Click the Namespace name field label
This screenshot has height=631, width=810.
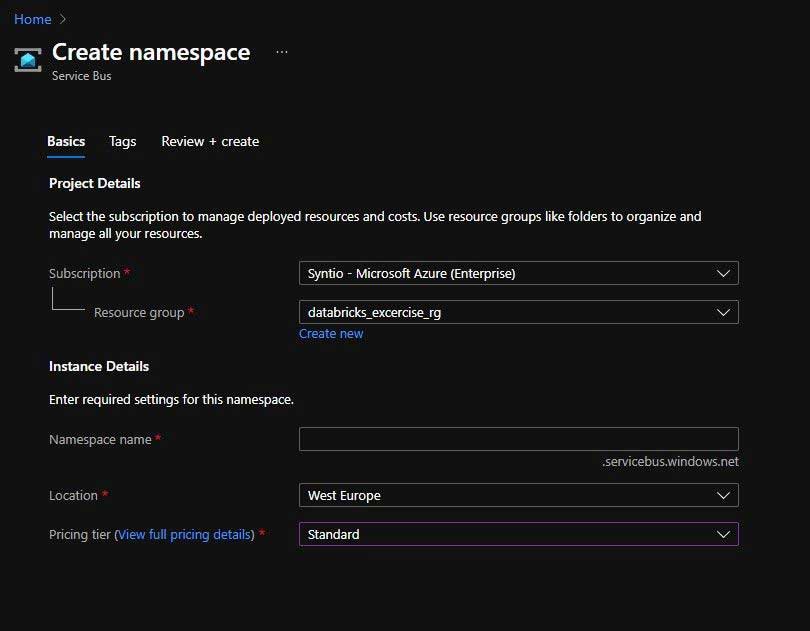pyautogui.click(x=100, y=439)
